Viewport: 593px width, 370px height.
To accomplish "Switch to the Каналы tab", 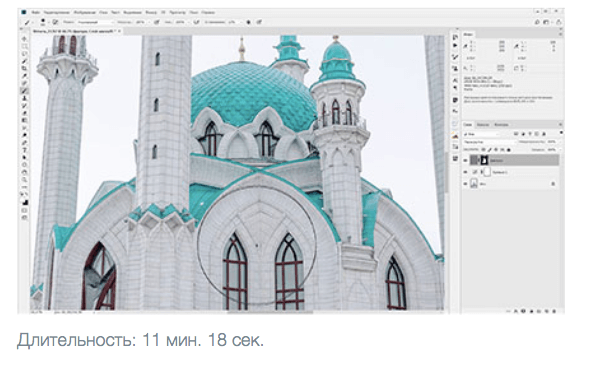I will pos(483,124).
